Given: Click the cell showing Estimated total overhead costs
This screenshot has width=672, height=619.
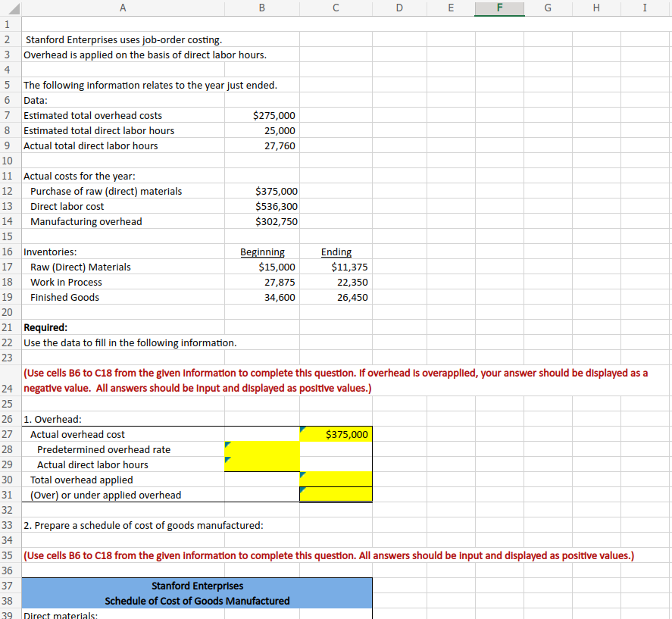Looking at the screenshot, I should tap(91, 115).
